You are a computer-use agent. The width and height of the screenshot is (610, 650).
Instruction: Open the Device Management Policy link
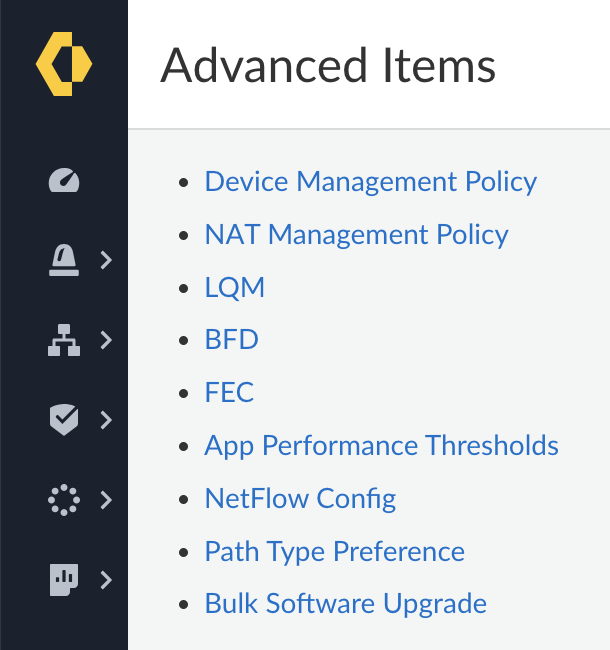pos(370,182)
